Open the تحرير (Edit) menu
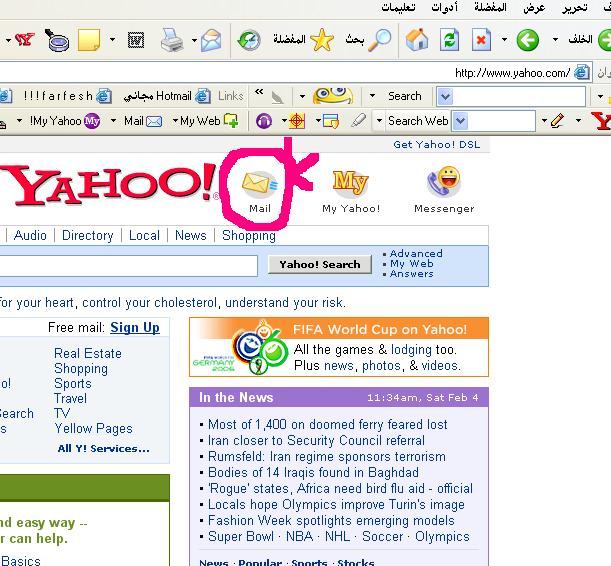The width and height of the screenshot is (611, 566). [574, 7]
